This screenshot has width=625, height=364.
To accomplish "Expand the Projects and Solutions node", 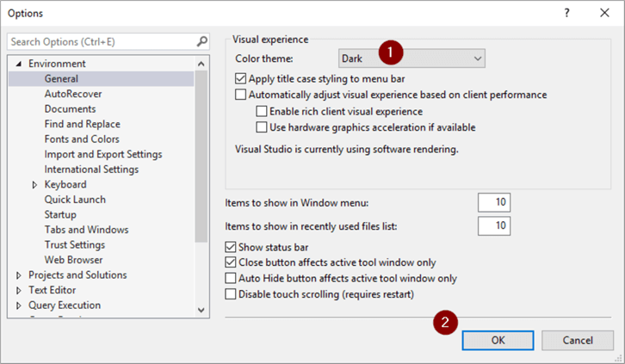I will [20, 275].
